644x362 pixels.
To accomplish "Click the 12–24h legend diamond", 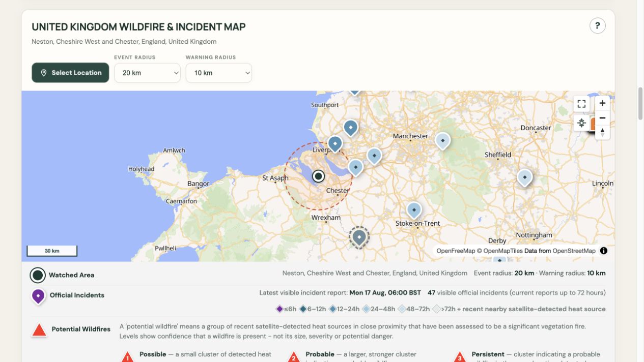I will tap(332, 309).
